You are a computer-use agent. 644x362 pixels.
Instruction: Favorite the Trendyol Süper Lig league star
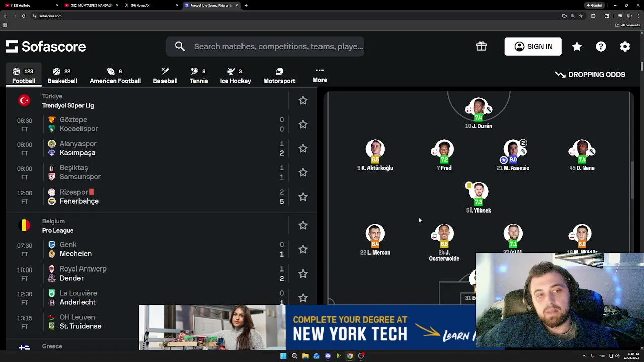[303, 100]
